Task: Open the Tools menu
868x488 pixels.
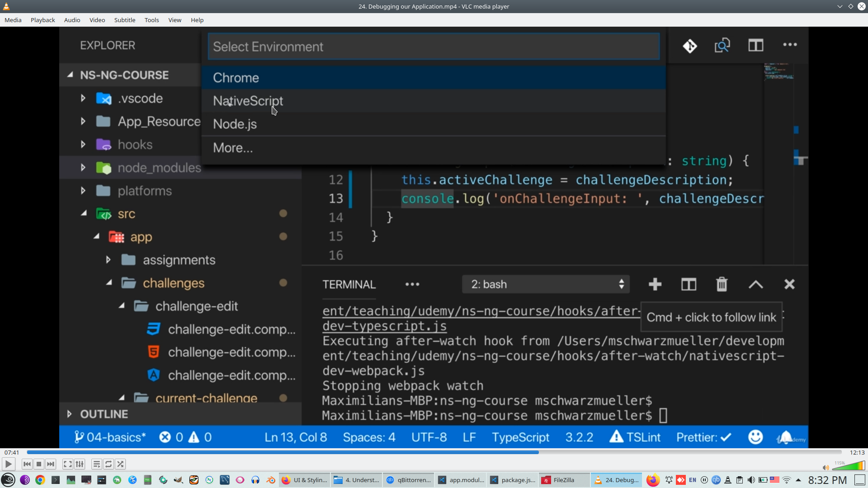Action: [x=151, y=20]
